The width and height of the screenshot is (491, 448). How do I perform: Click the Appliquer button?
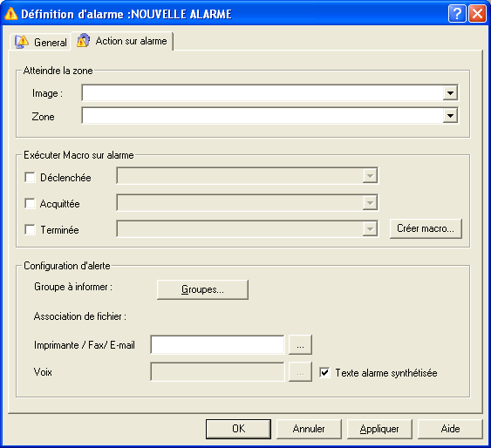(379, 429)
